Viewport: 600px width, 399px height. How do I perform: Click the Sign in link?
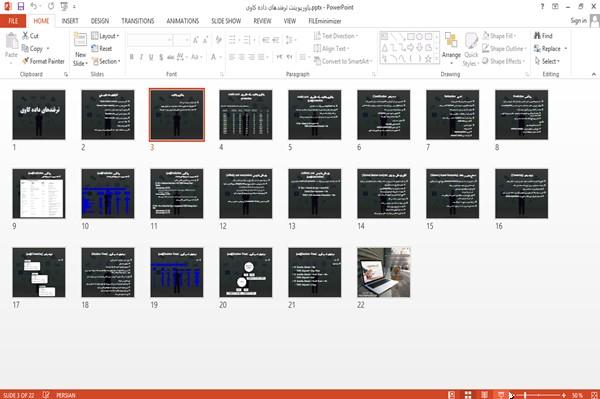[578, 21]
